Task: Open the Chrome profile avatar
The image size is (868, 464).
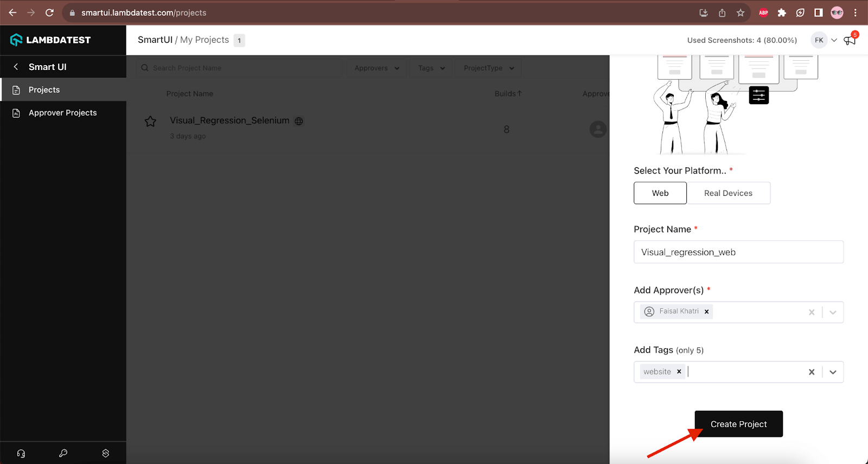Action: click(x=837, y=12)
